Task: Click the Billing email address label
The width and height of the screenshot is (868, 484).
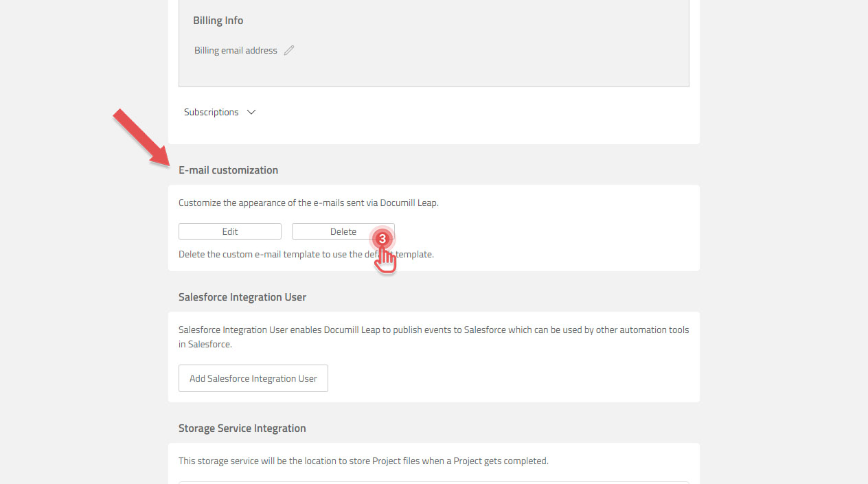Action: pyautogui.click(x=236, y=49)
